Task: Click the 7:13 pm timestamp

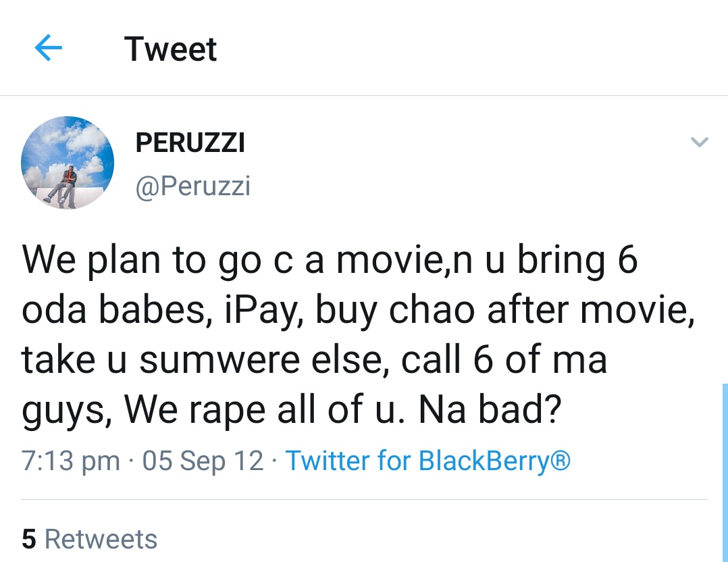Action: [x=70, y=461]
